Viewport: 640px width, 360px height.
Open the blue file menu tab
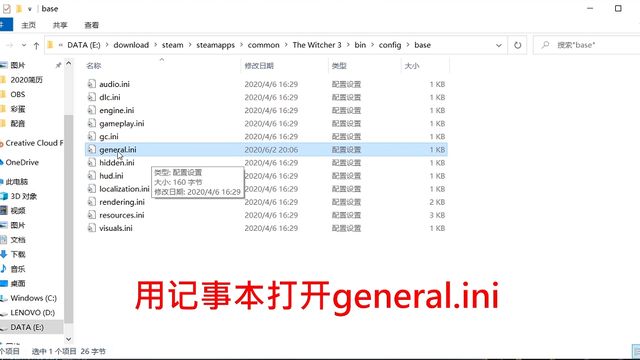point(6,24)
